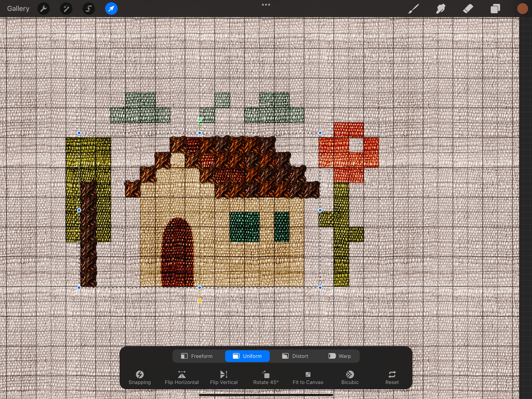Click the bottom-right transform corner handle
This screenshot has width=532, height=399.
(320, 288)
